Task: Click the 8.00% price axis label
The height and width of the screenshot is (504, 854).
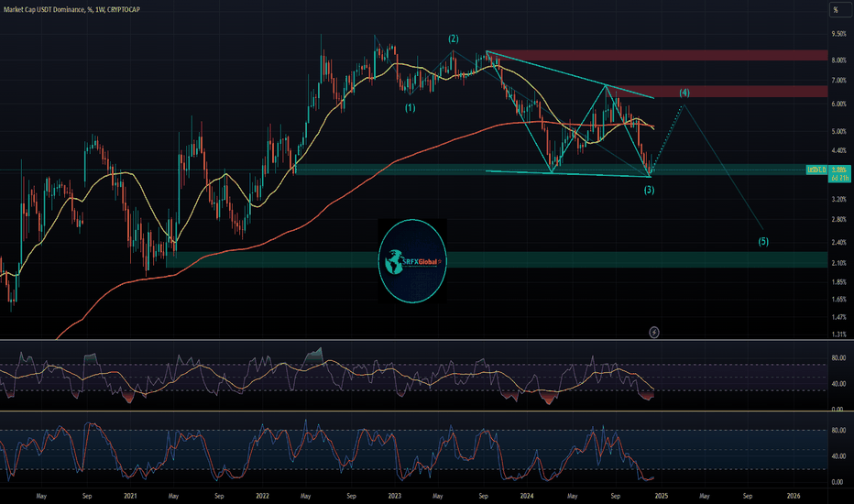Action: (x=838, y=60)
